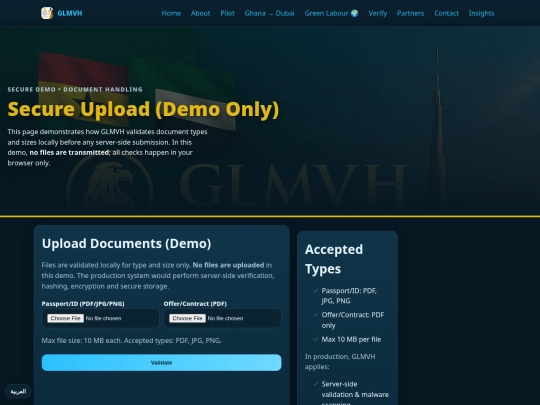Open the Home nav link
The height and width of the screenshot is (405, 540).
tap(171, 13)
